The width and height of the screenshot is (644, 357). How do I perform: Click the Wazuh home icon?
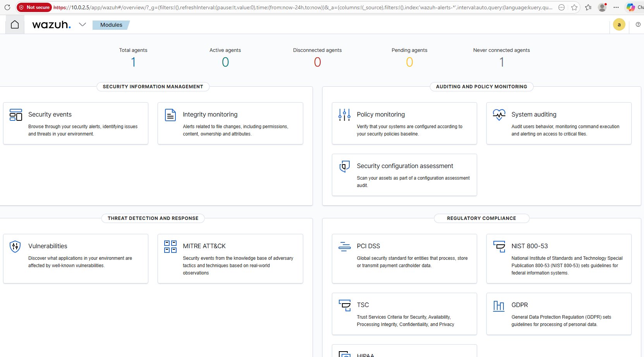tap(15, 25)
